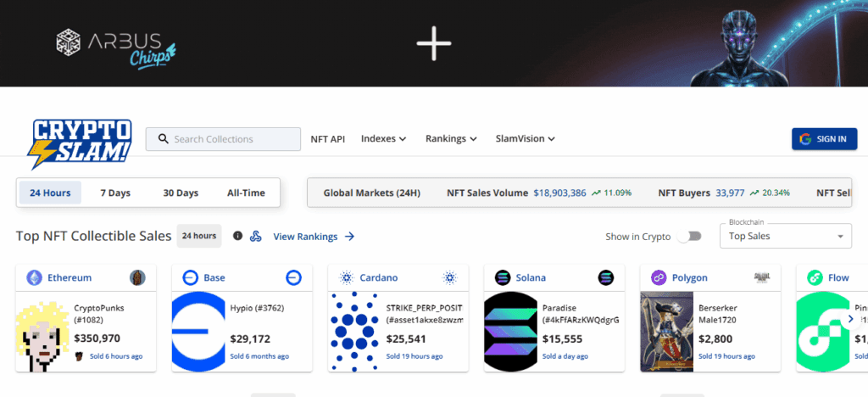Open the Blockchain Top Sales dropdown
This screenshot has width=868, height=397.
tap(786, 236)
